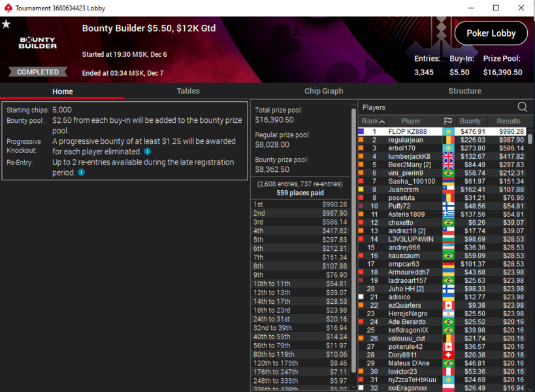
Task: Click the favorite star icon
Action: coord(6,24)
